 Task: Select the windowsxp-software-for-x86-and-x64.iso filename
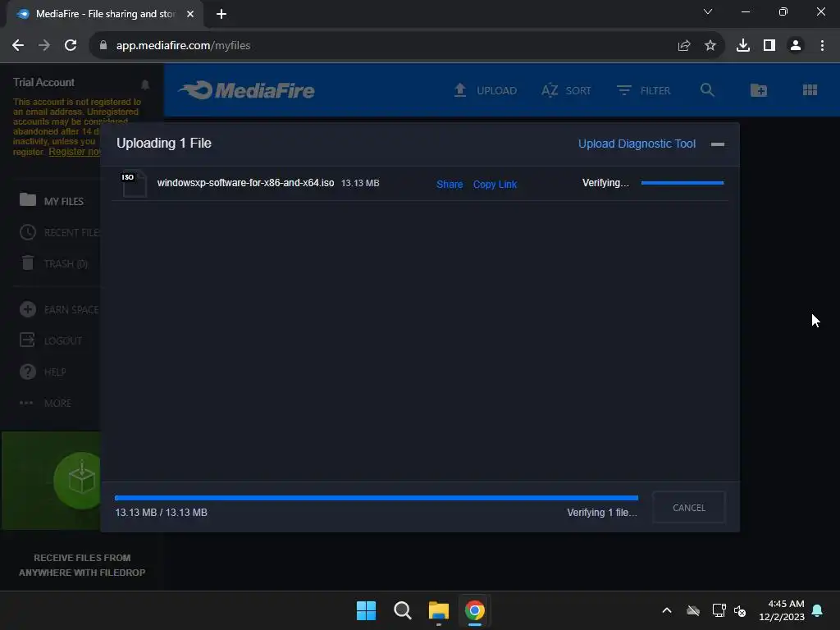coord(245,183)
